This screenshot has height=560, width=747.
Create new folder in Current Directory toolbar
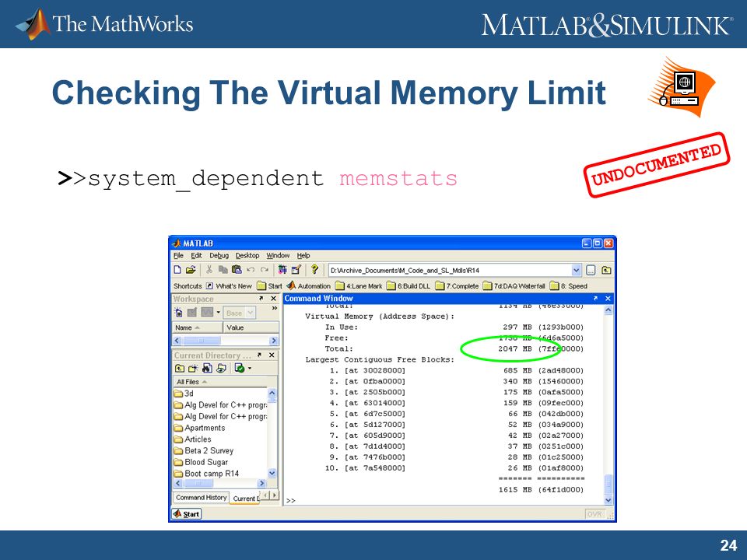pos(193,368)
